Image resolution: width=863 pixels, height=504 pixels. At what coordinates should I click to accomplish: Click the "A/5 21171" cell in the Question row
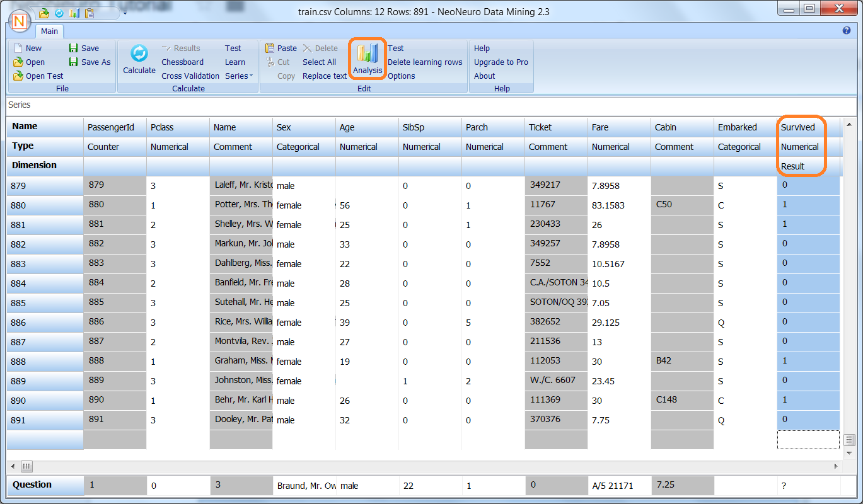click(x=619, y=486)
